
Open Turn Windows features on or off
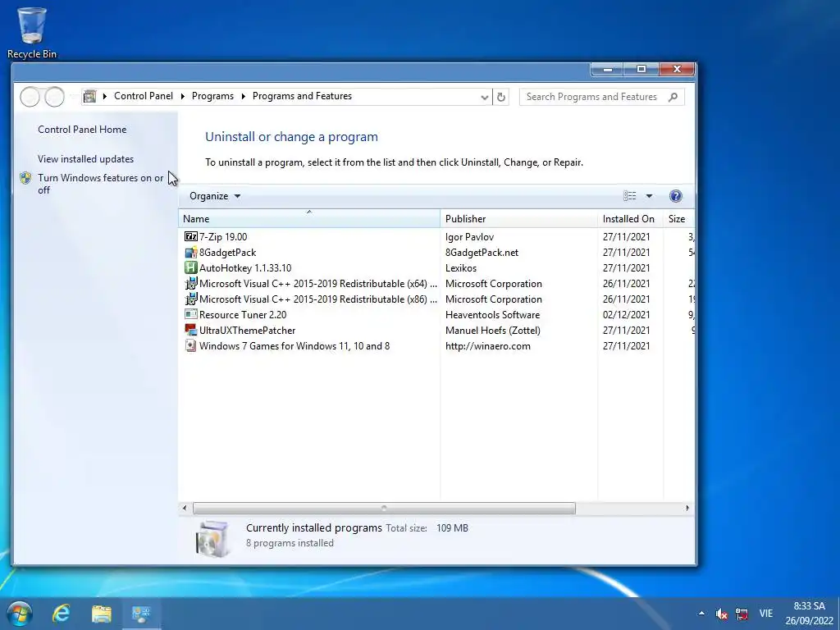pos(100,184)
